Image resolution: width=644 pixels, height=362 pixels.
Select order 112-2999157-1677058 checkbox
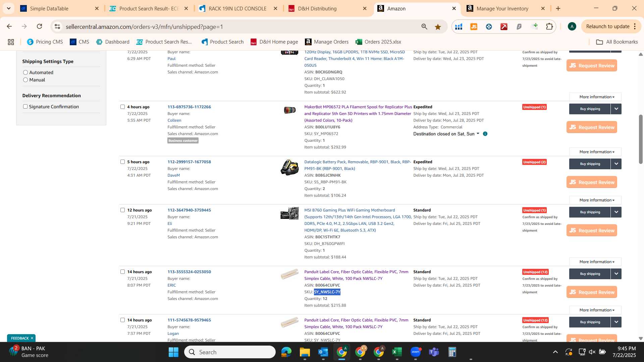tap(122, 162)
